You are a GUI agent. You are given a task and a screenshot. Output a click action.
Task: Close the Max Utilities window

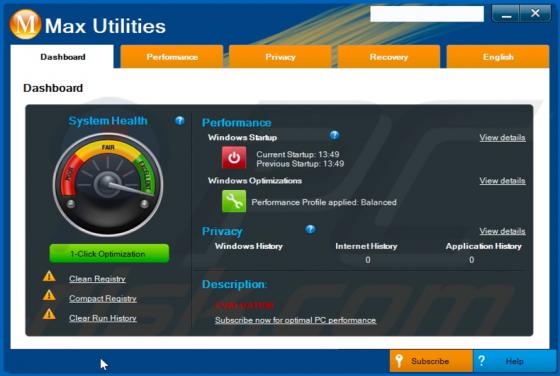point(535,14)
